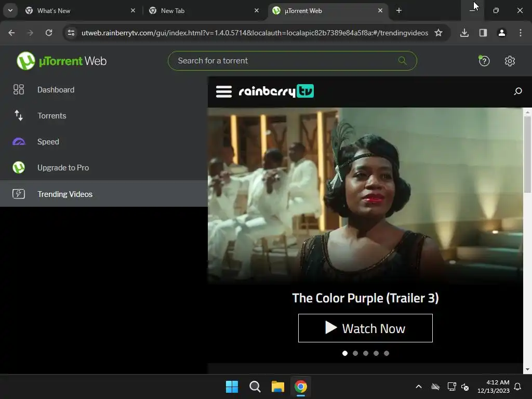
Task: Select the second carousel dot
Action: pos(355,353)
